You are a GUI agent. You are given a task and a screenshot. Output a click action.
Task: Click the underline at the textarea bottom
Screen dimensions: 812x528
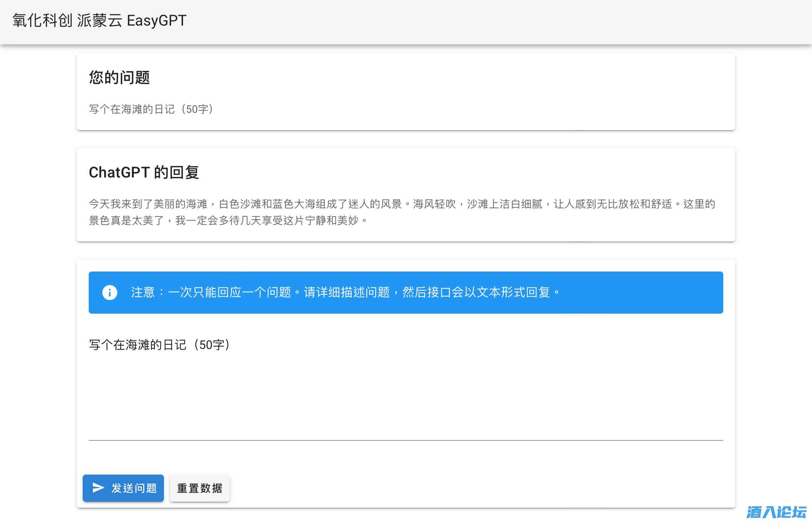(406, 440)
